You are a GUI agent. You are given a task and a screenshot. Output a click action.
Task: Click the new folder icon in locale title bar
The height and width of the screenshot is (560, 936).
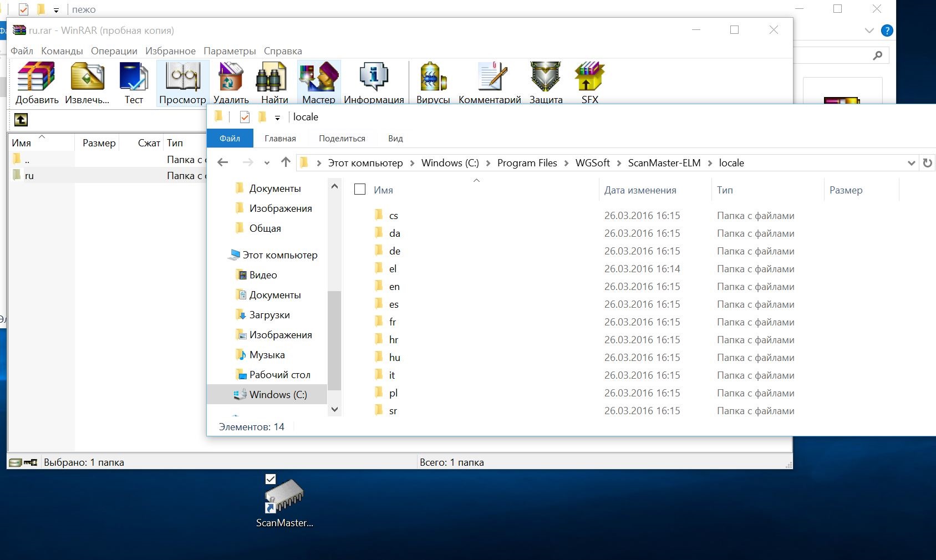tap(262, 117)
